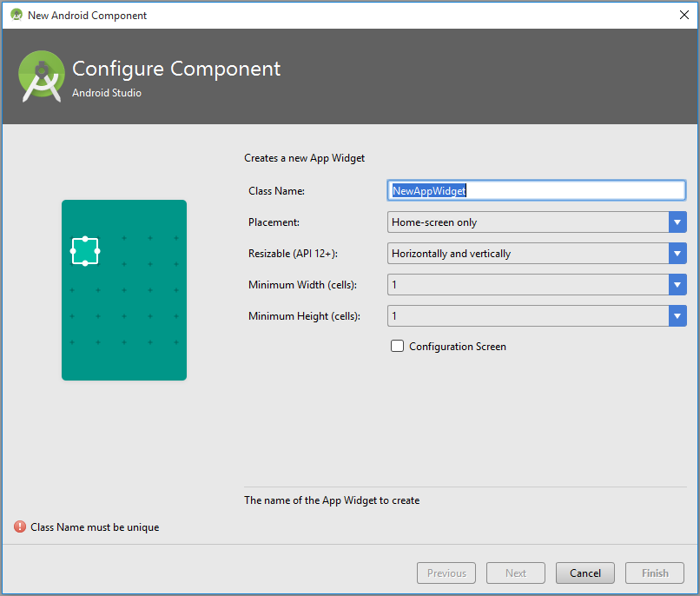This screenshot has width=700, height=596.
Task: Click the Class Name input field
Action: pyautogui.click(x=536, y=190)
